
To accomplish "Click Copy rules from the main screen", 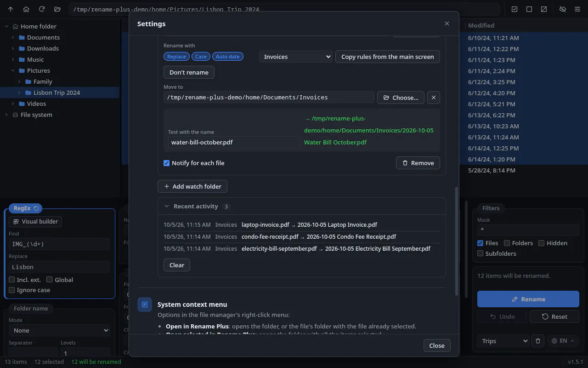I will tap(388, 57).
